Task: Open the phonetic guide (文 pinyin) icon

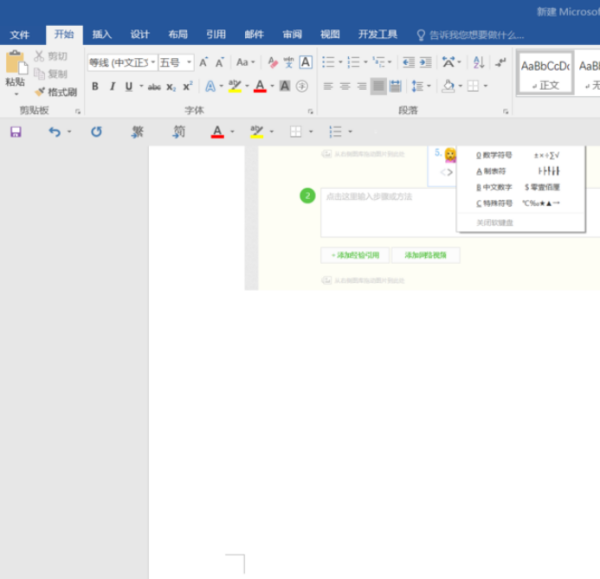Action: point(289,62)
